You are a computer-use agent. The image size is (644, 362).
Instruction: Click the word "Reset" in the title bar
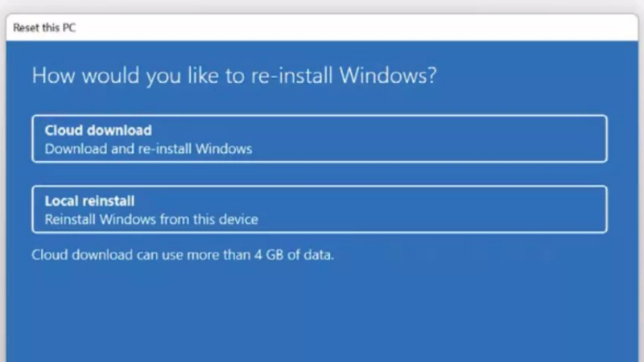point(27,28)
